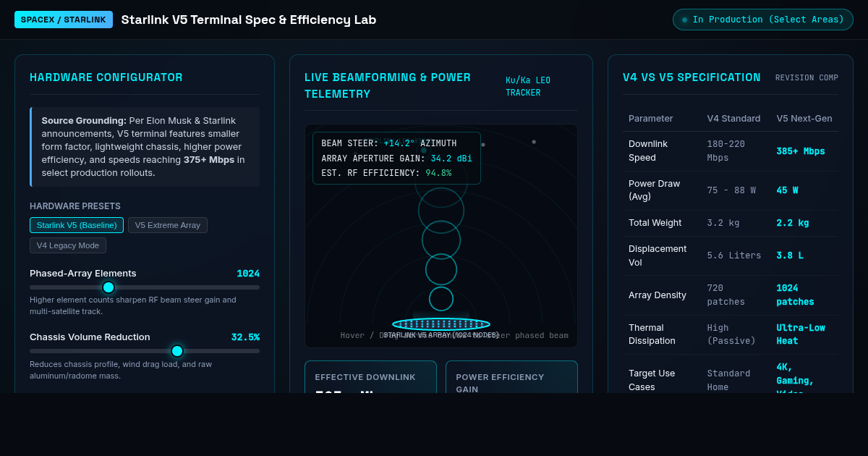
Task: Click the High (Passive) cell
Action: (x=731, y=334)
